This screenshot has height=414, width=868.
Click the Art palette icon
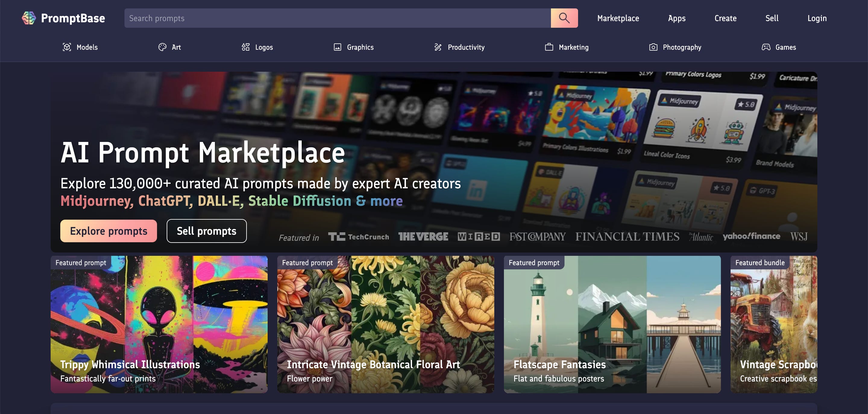tap(162, 47)
